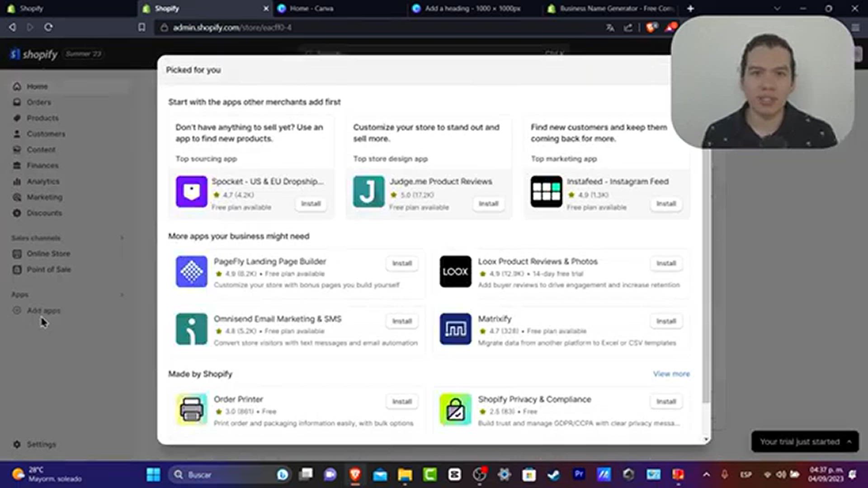Expand the Apps section chevron
This screenshot has height=488, width=868.
coord(122,295)
